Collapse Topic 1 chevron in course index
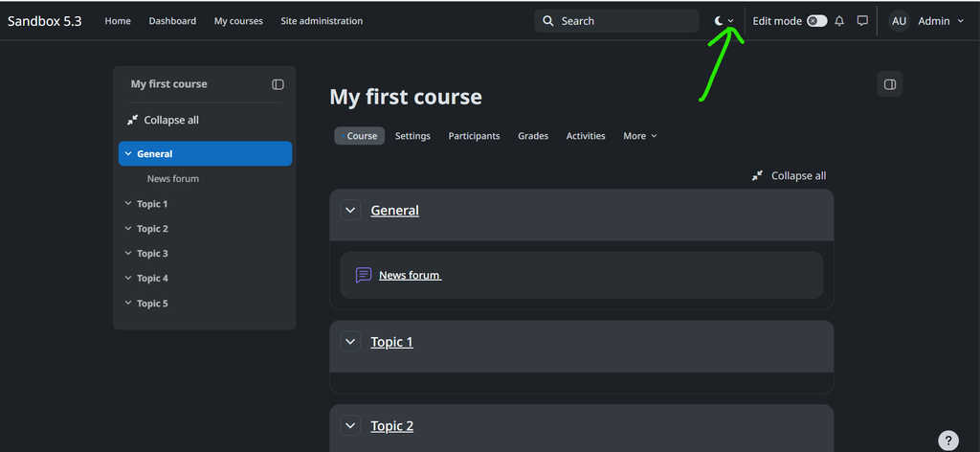Image resolution: width=980 pixels, height=452 pixels. coord(128,204)
